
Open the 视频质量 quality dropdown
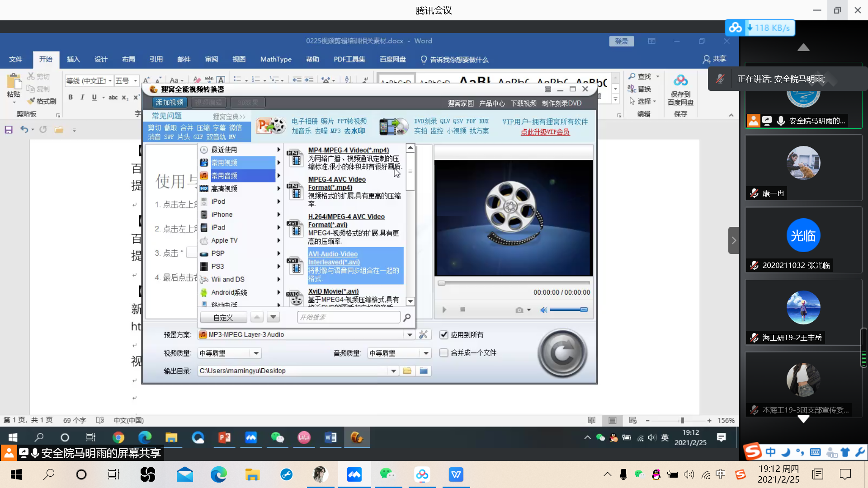click(x=256, y=353)
